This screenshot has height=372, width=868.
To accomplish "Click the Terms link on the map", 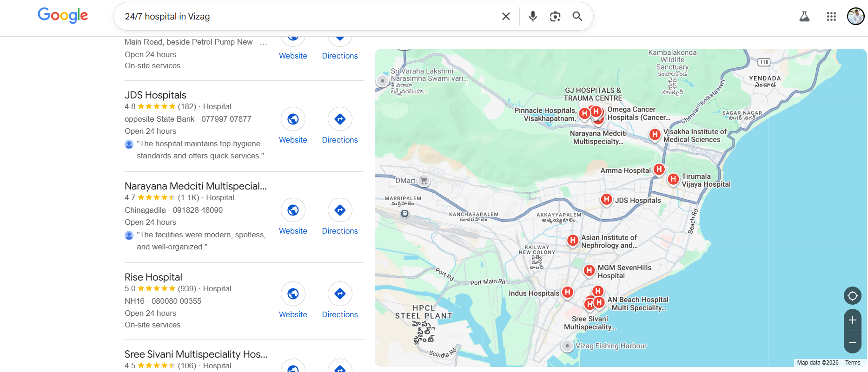I will (853, 363).
